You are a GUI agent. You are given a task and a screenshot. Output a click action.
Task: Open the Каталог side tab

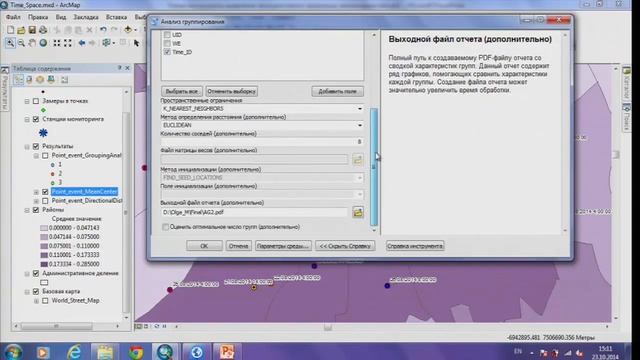click(626, 84)
